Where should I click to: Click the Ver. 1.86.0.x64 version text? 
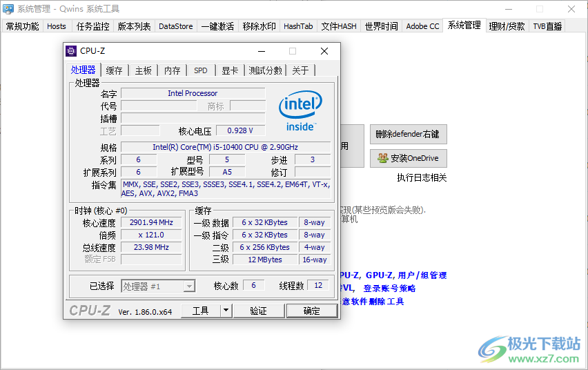click(x=145, y=312)
